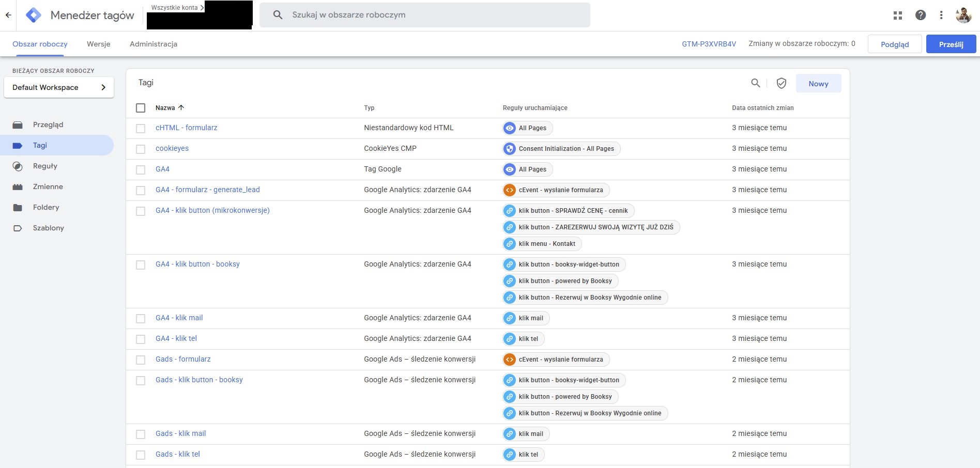Click ZAREZERWUJ SWOJĄ WIZYTĘ JUŻ DZIŚ trigger chip

[591, 227]
